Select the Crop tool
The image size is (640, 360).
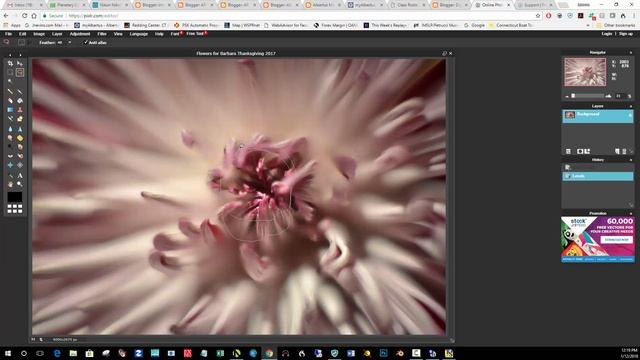coord(10,64)
